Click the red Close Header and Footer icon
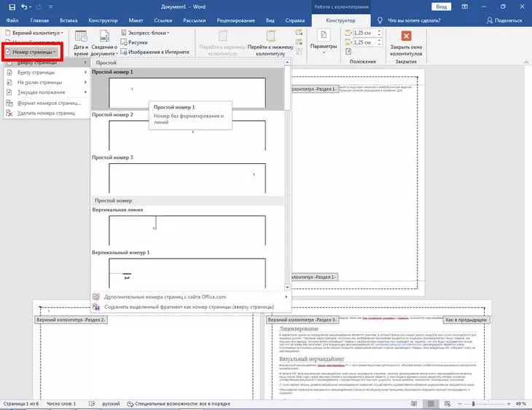The image size is (532, 410). [x=406, y=36]
